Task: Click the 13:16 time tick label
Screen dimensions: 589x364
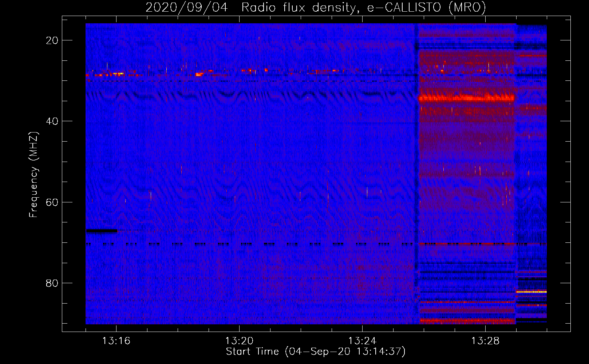Action: 116,341
